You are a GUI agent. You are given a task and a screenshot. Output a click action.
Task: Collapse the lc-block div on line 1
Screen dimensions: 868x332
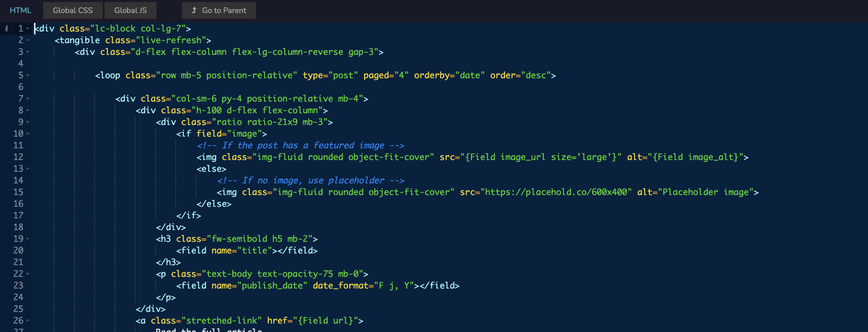point(28,29)
